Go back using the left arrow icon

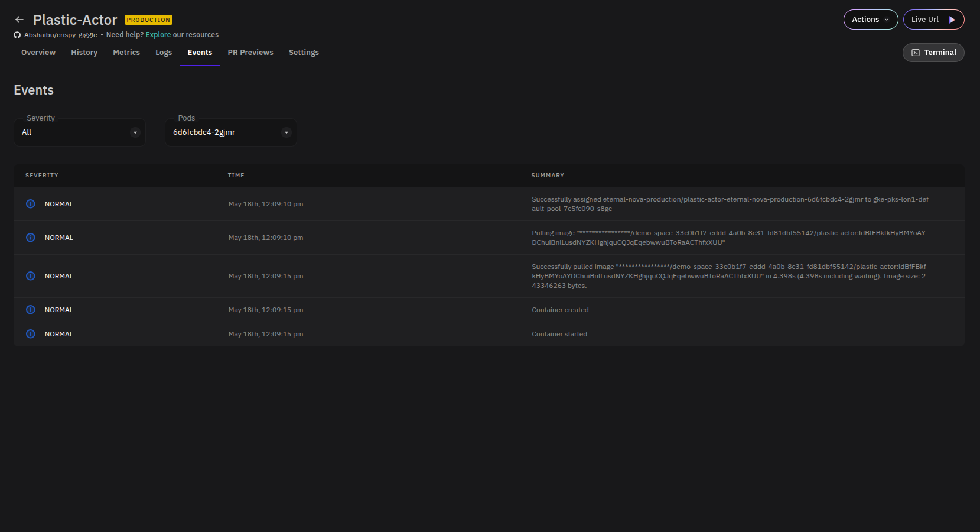(19, 20)
